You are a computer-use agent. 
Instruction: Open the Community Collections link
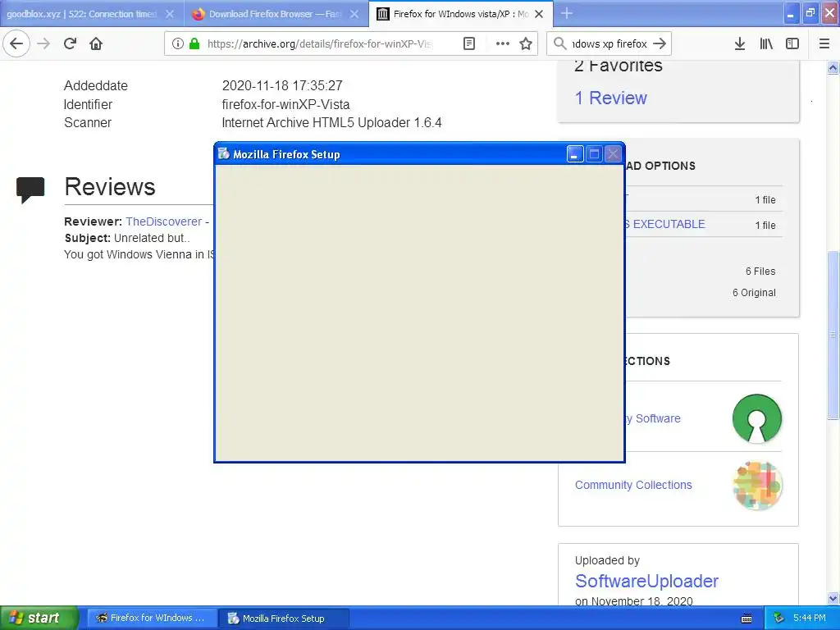point(633,485)
